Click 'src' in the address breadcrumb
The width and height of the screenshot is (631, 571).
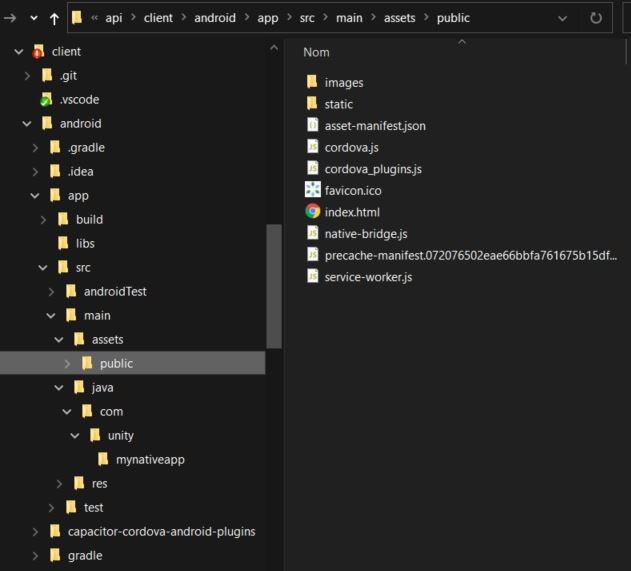click(307, 18)
